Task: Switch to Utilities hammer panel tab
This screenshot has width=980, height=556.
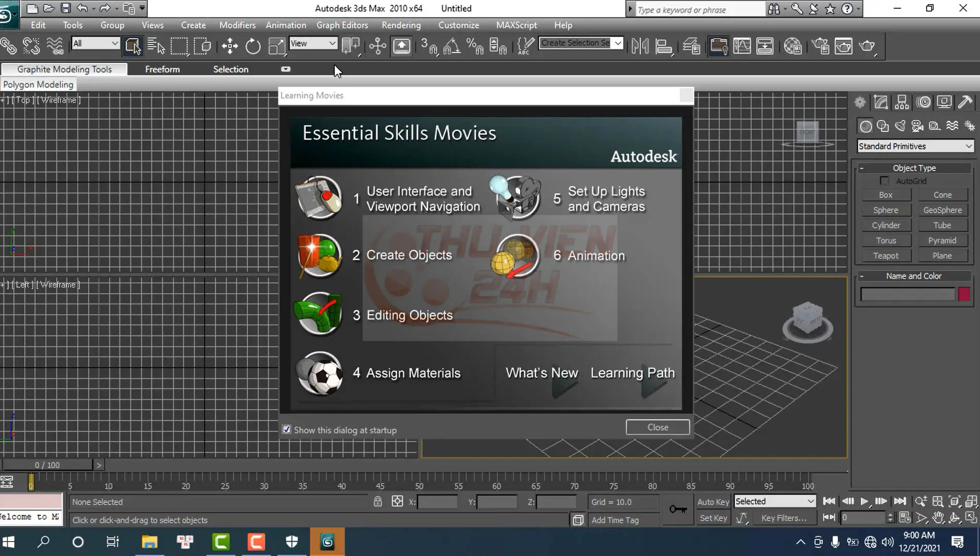Action: click(x=966, y=102)
